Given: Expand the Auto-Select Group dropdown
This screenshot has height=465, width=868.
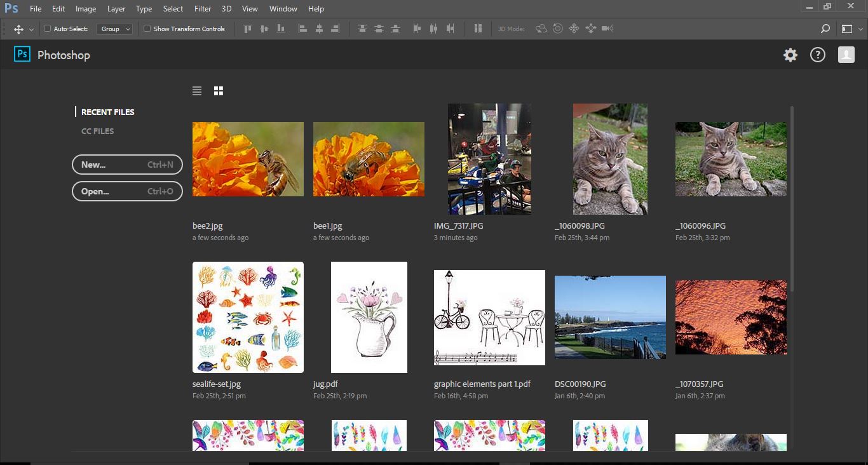Looking at the screenshot, I should pos(114,29).
